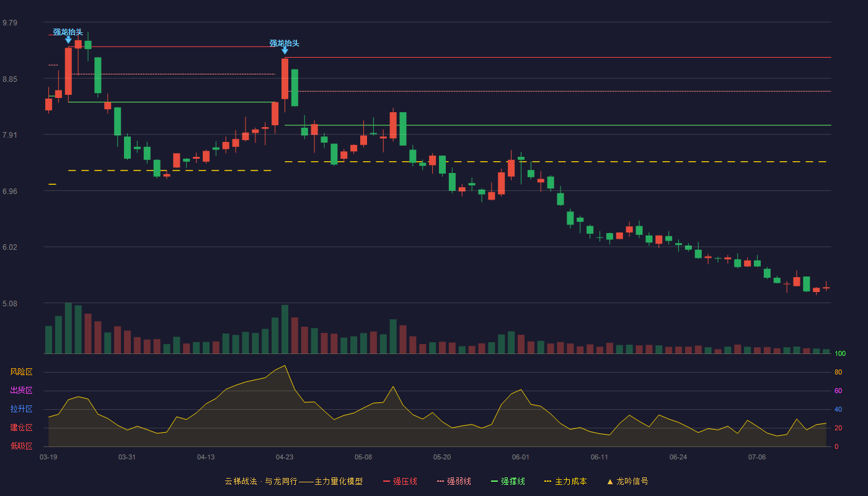Click the 风险区 zone label
The width and height of the screenshot is (868, 496).
click(22, 372)
